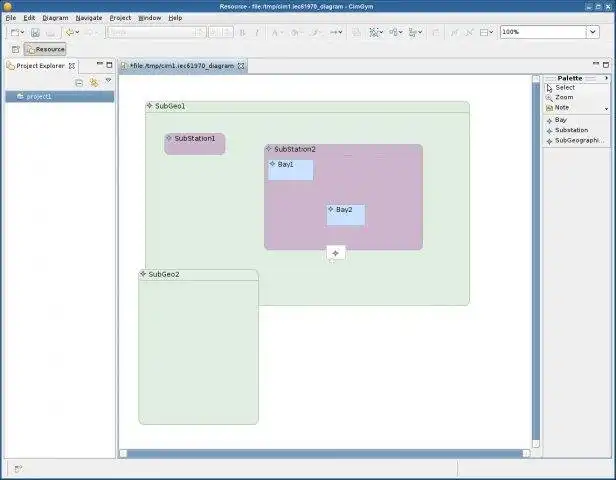Switch to the Resource perspective
The height and width of the screenshot is (480, 616).
point(45,49)
